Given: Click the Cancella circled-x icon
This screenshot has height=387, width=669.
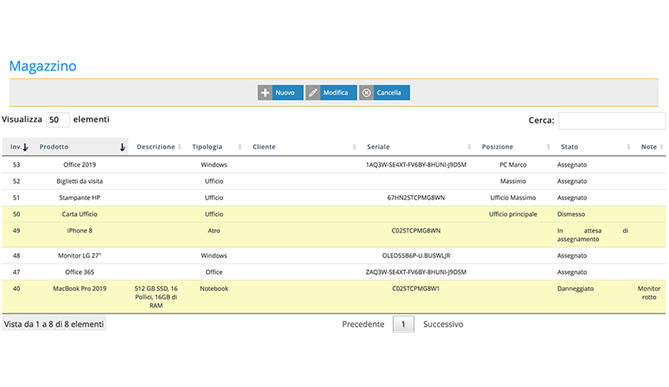Looking at the screenshot, I should pyautogui.click(x=366, y=93).
